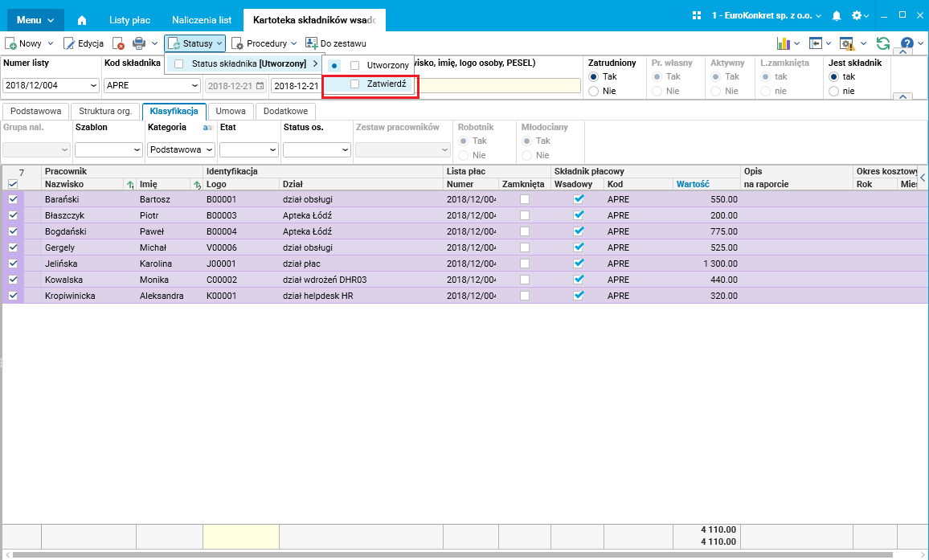This screenshot has height=560, width=929.
Task: Click the Do zestawu button
Action: (335, 43)
